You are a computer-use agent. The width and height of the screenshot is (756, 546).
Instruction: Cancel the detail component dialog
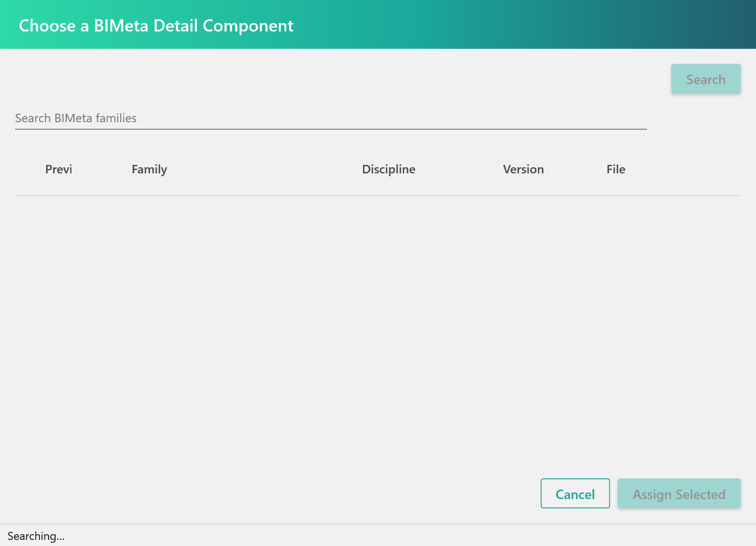pos(575,494)
